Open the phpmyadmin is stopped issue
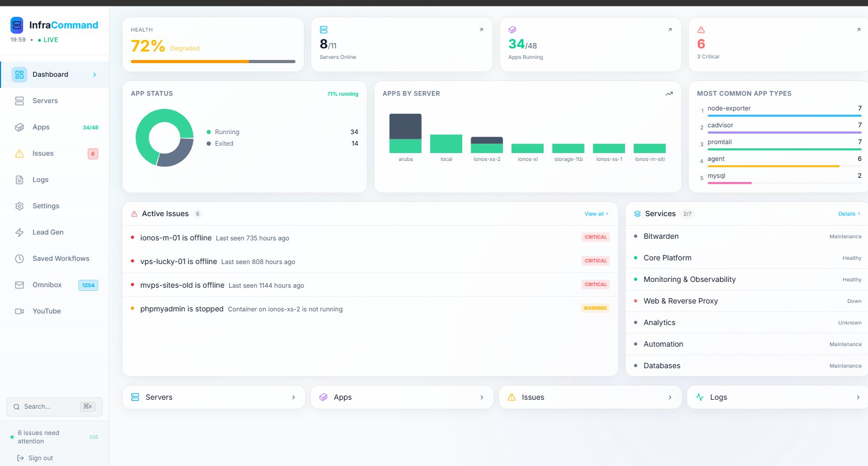868x466 pixels. [370, 309]
